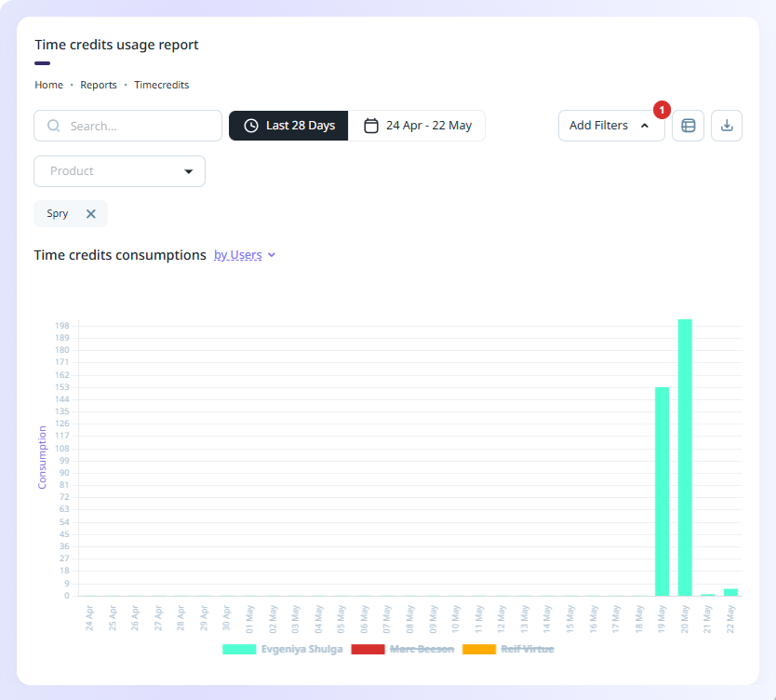The height and width of the screenshot is (700, 776).
Task: Download the report via download icon
Action: coord(727,126)
